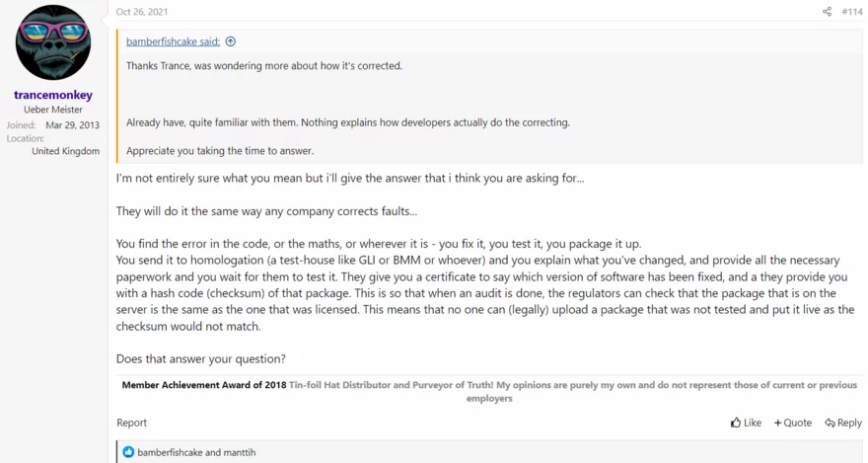Viewport: 868px width, 463px height.
Task: Click the United Kingdom location link
Action: [x=65, y=151]
